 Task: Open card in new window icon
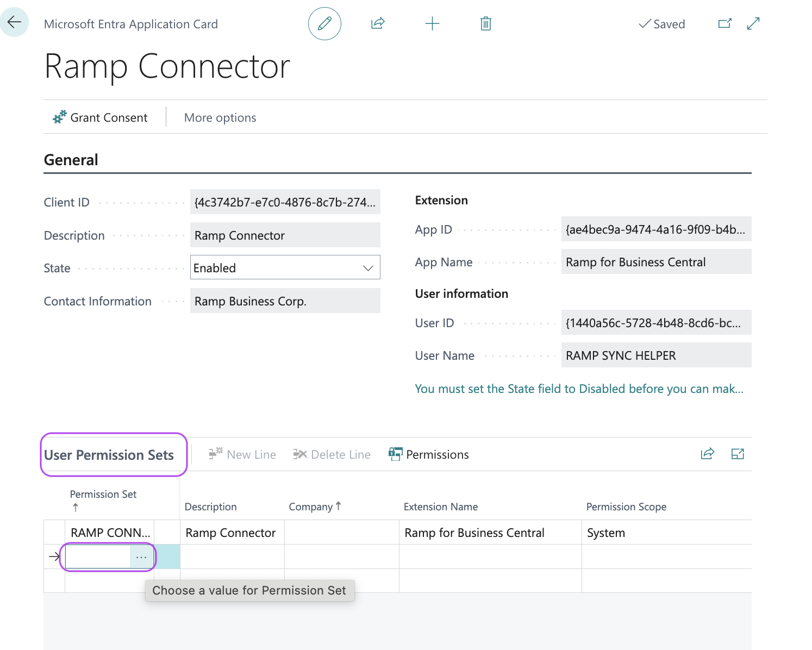coord(725,23)
